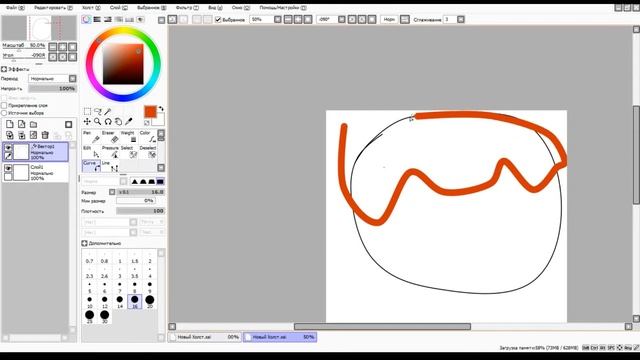Choose the vector Select tool
The height and width of the screenshot is (360, 640).
[129, 152]
